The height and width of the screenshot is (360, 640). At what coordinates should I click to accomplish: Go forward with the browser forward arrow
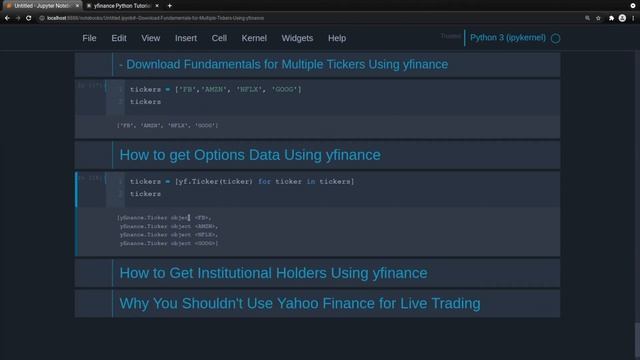click(x=18, y=18)
